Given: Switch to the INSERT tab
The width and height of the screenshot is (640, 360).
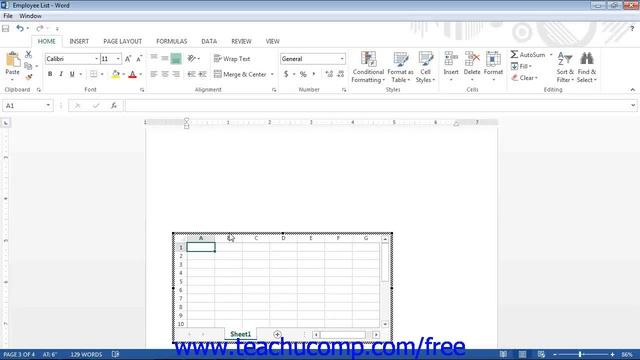Looking at the screenshot, I should (x=79, y=41).
